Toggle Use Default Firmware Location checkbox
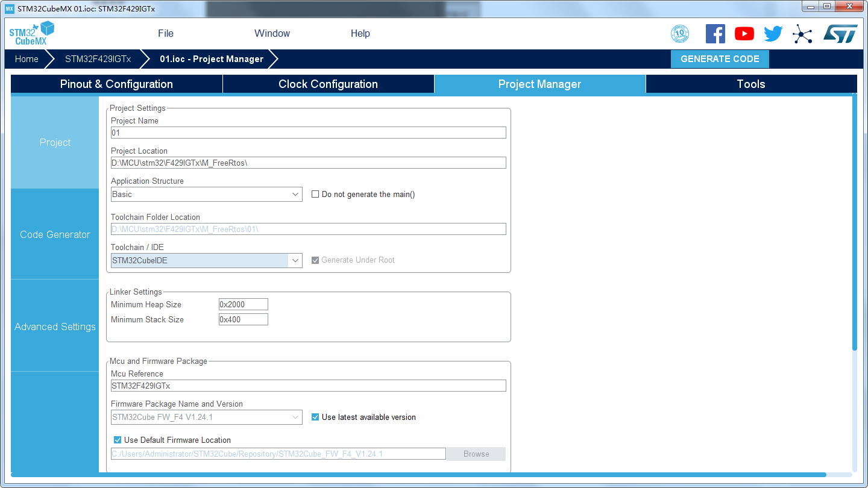868x488 pixels. coord(118,440)
